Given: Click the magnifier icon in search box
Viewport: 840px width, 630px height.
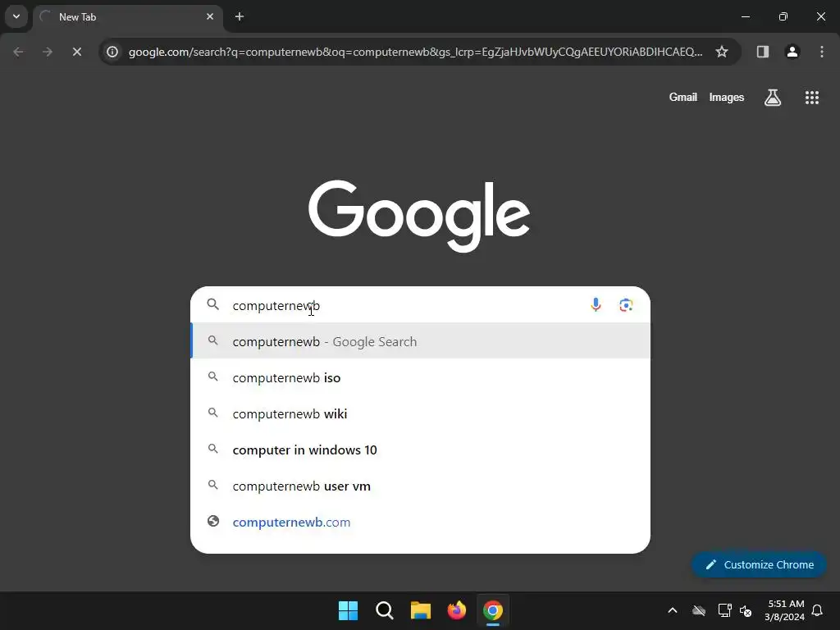Looking at the screenshot, I should pyautogui.click(x=213, y=304).
